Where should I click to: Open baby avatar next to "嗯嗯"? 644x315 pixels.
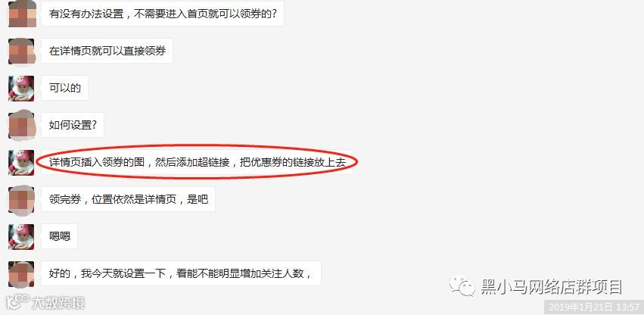pos(21,236)
